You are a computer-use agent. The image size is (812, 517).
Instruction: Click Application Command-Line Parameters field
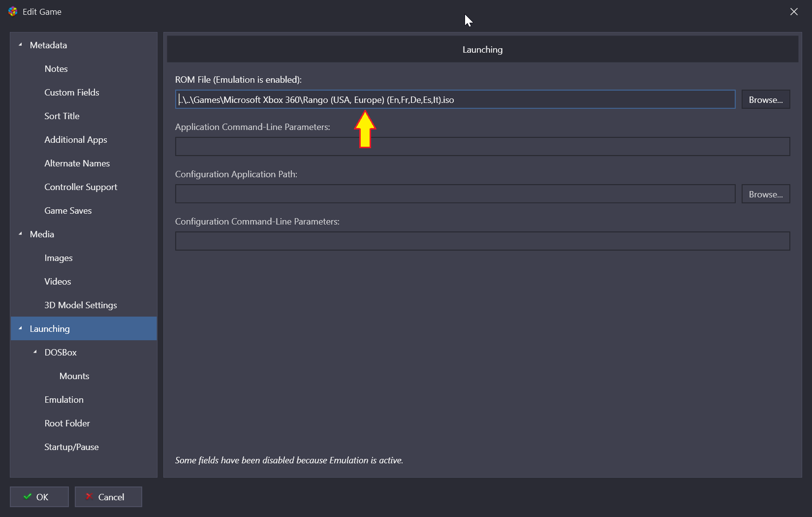point(483,147)
